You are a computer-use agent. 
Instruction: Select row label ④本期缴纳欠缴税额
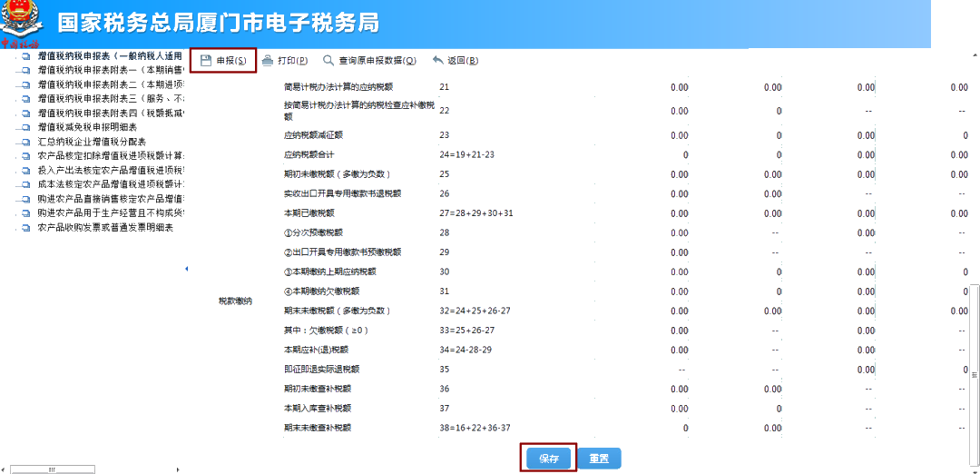pyautogui.click(x=321, y=291)
